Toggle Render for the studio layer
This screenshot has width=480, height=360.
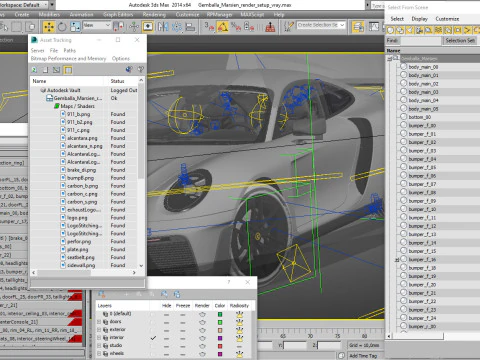coord(202,346)
